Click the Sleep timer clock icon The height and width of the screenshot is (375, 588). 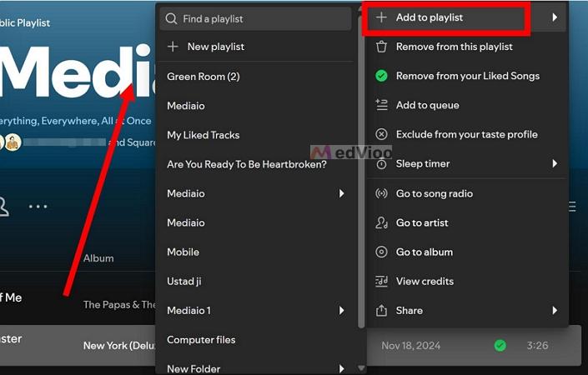point(381,163)
